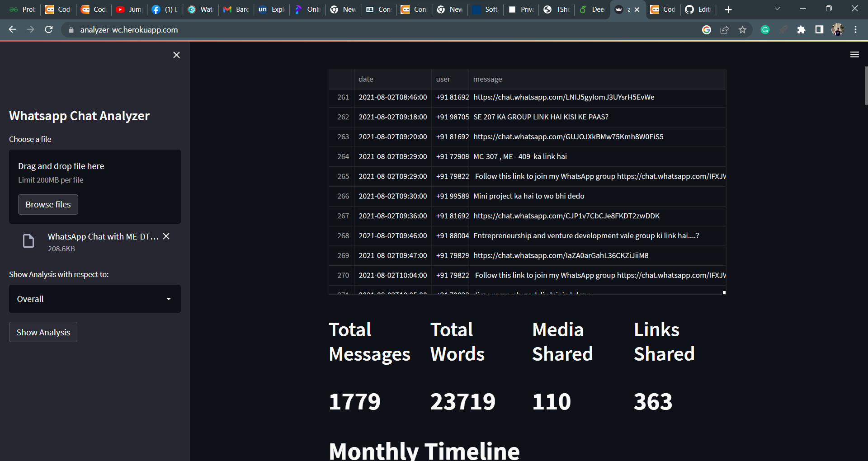The width and height of the screenshot is (868, 461).
Task: Bookmark this page with the star icon
Action: pos(742,30)
